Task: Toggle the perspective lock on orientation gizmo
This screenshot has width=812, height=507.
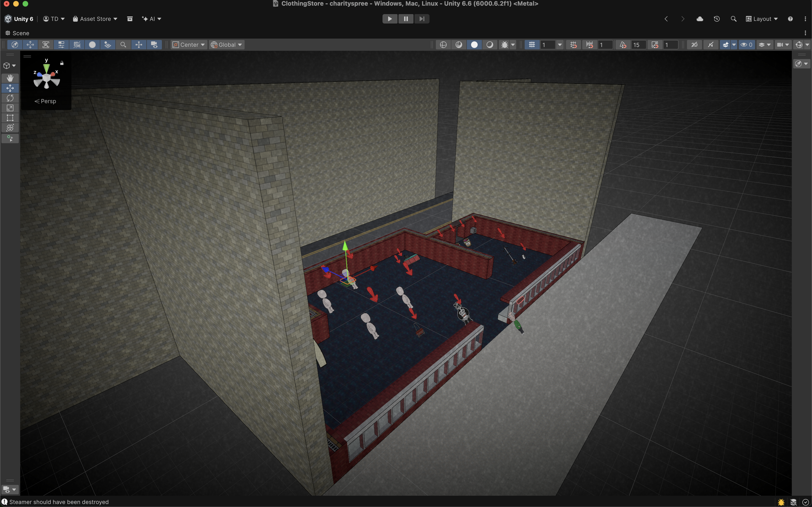Action: [x=62, y=63]
